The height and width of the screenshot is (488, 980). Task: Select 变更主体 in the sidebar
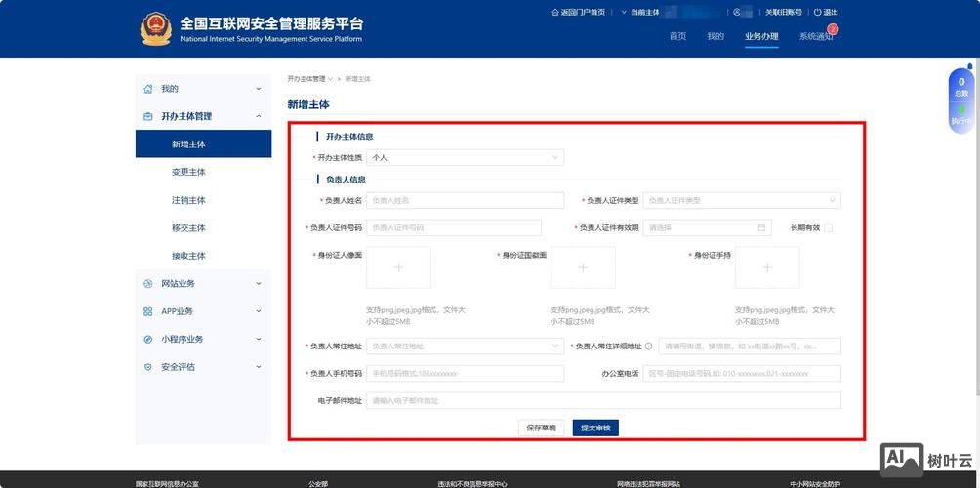tap(204, 172)
